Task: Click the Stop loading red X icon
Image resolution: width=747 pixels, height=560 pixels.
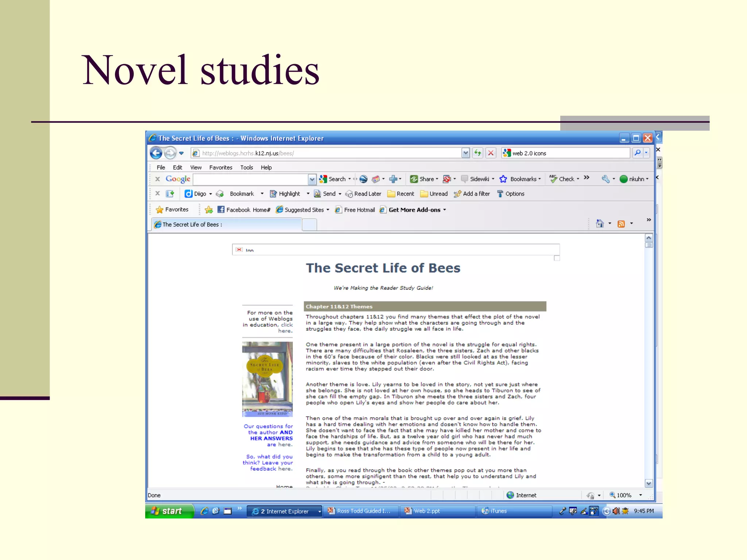Action: click(491, 153)
